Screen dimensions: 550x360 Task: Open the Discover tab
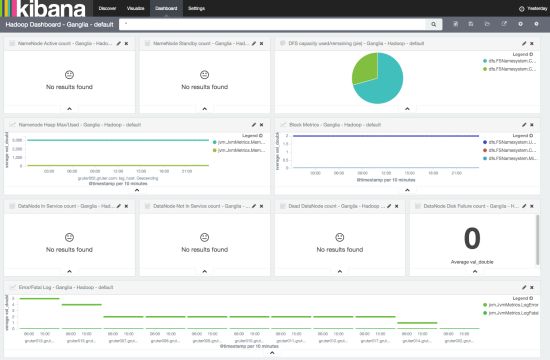point(107,8)
